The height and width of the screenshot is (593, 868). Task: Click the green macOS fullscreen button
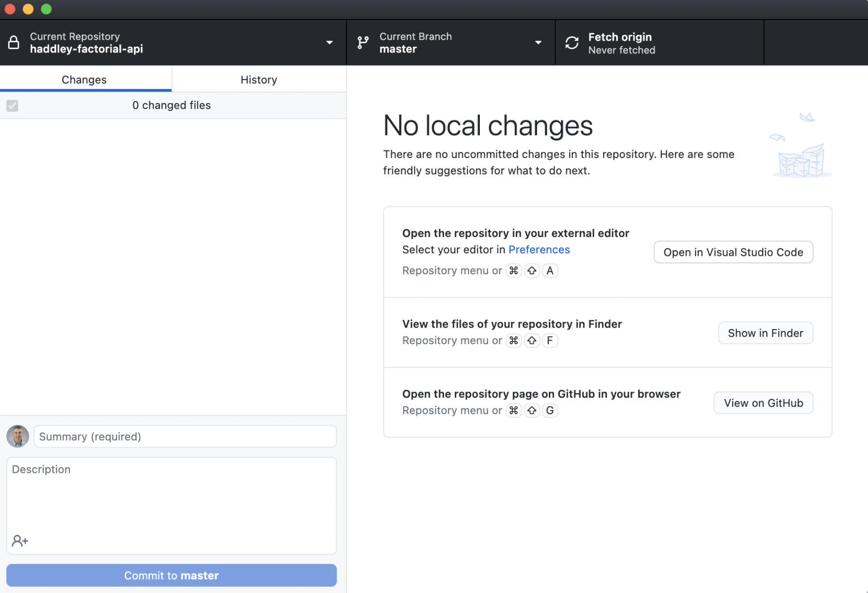coord(46,9)
